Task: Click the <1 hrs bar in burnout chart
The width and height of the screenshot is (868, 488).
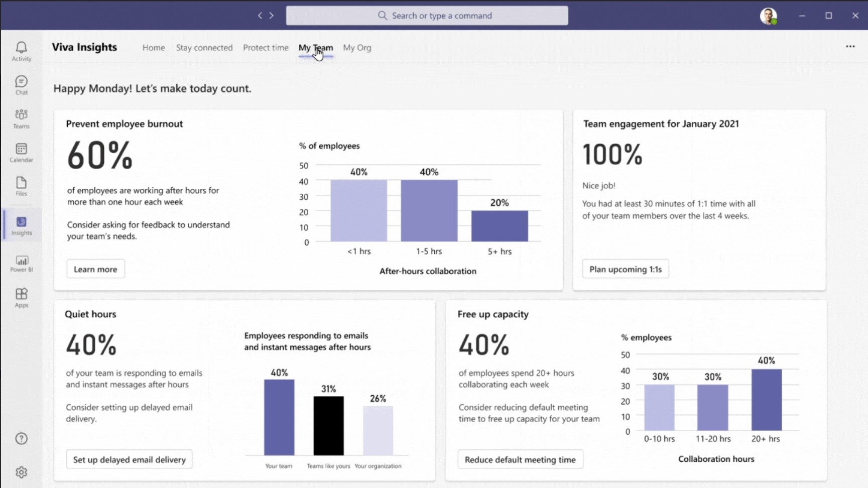Action: pos(358,211)
